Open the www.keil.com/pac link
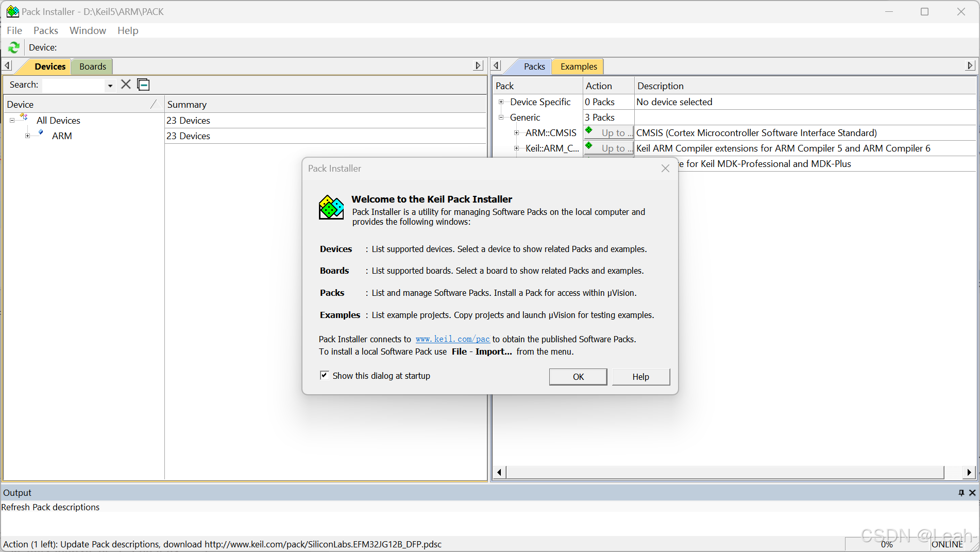 [452, 339]
